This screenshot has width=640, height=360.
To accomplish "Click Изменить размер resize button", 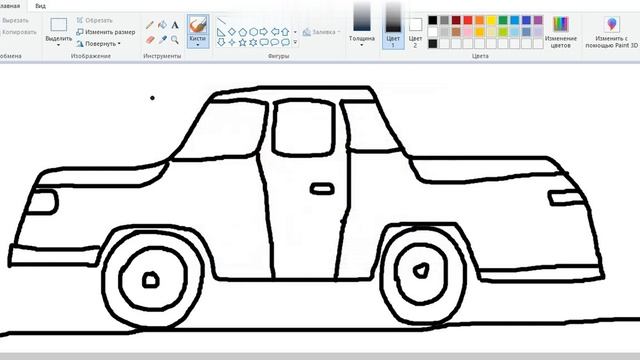I will [x=106, y=32].
